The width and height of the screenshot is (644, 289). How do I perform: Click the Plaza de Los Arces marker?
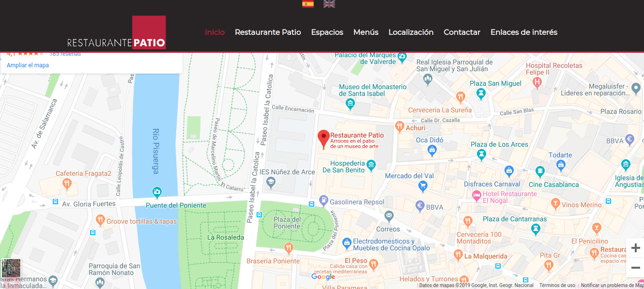pyautogui.click(x=481, y=154)
